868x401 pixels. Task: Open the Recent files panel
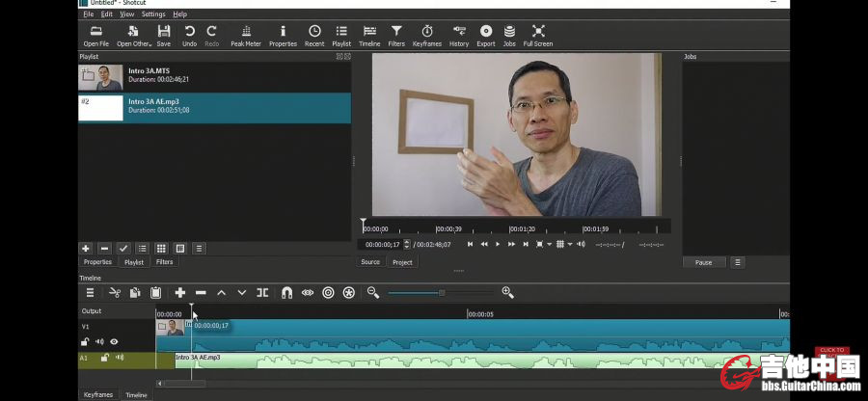[x=314, y=36]
